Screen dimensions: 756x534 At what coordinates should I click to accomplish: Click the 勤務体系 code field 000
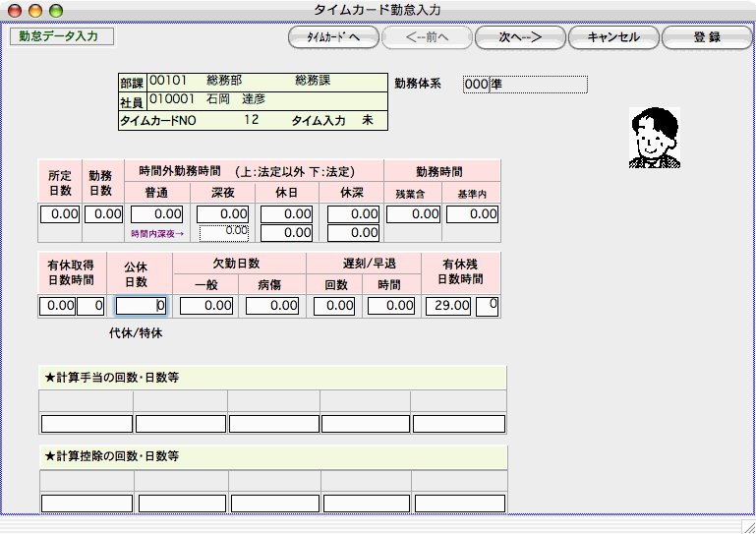[x=475, y=85]
